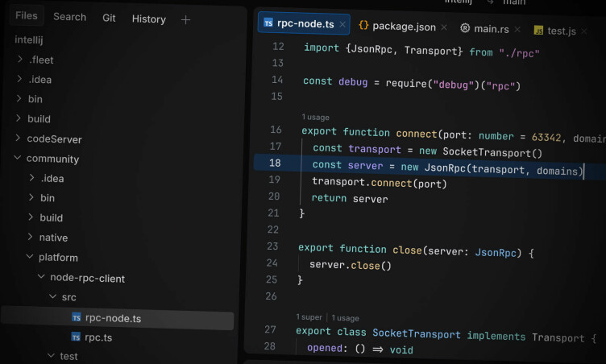Select the rpc-node.ts editor tab
The width and height of the screenshot is (606, 364).
point(304,23)
